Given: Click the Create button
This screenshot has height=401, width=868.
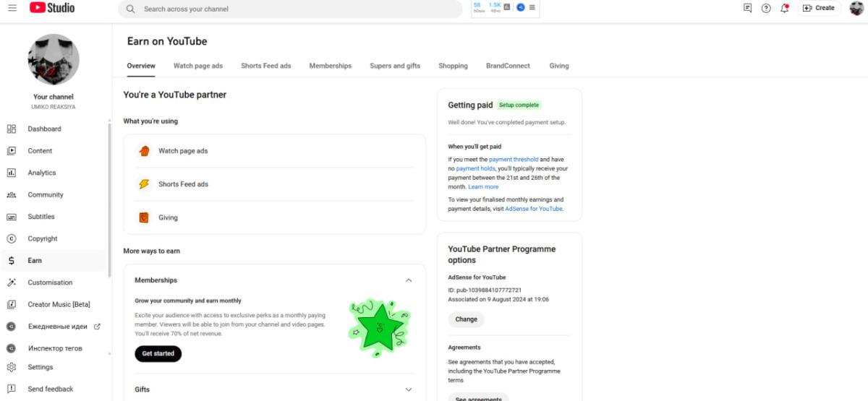Looking at the screenshot, I should point(819,8).
